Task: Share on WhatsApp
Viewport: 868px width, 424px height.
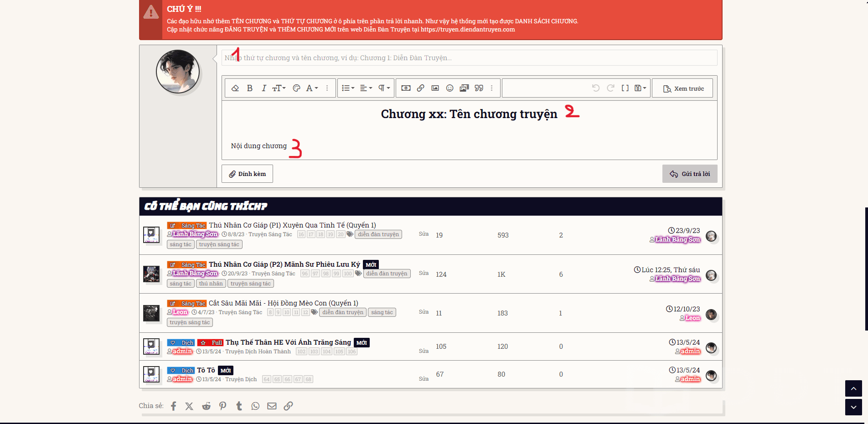Action: 255,406
